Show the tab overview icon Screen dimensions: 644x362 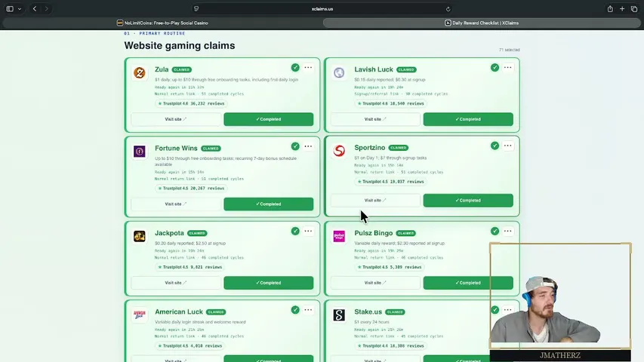[x=634, y=8]
